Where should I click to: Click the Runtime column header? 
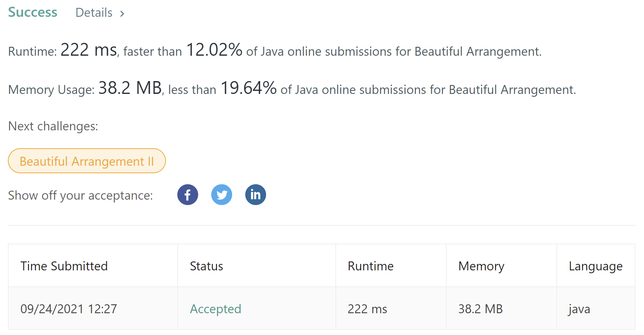tap(370, 266)
